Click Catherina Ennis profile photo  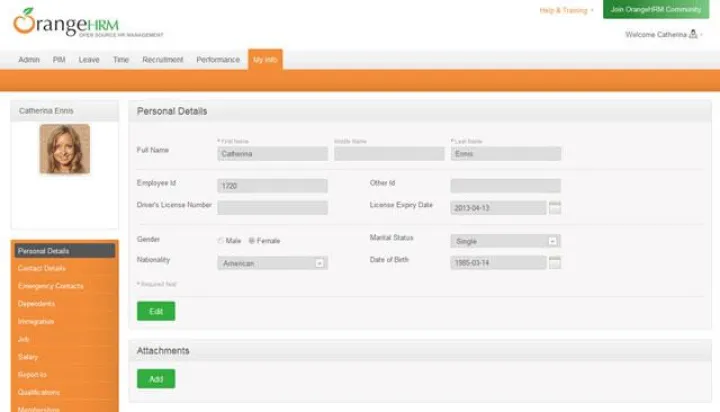(65, 149)
